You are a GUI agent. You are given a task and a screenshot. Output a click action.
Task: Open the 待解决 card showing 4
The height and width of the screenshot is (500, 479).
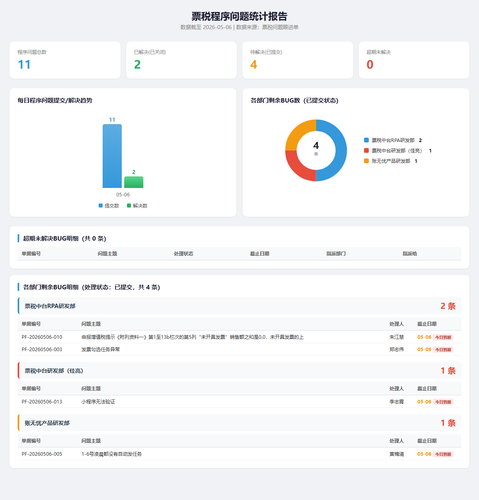298,60
